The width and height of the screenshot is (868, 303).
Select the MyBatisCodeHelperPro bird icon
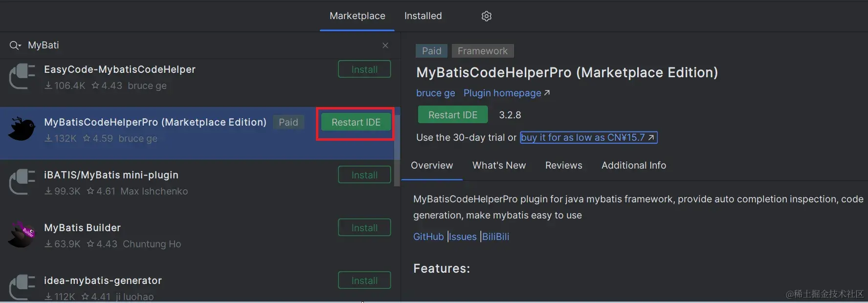pos(22,130)
